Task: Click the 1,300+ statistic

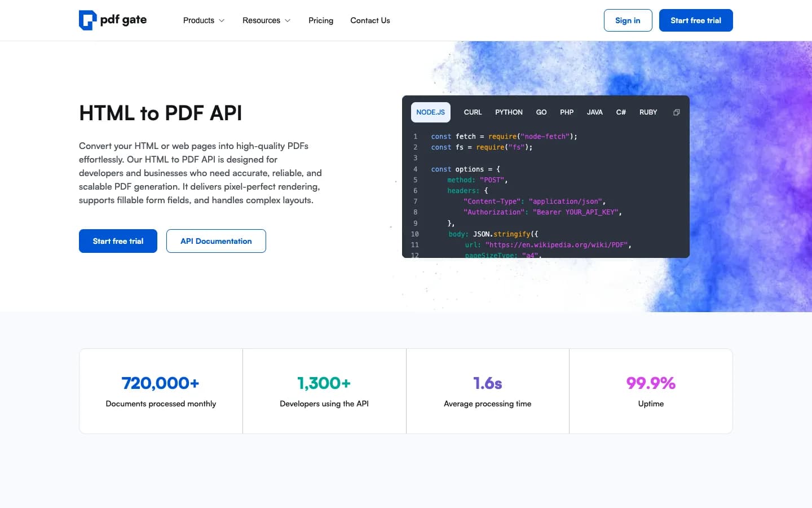Action: click(324, 383)
